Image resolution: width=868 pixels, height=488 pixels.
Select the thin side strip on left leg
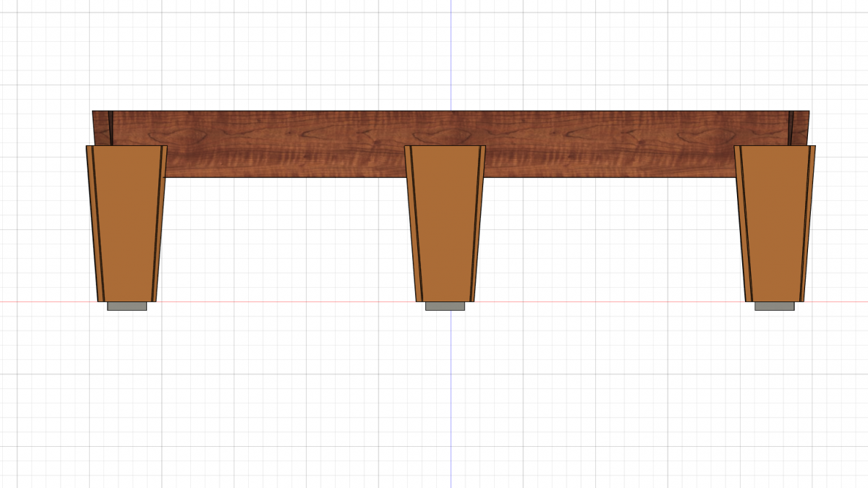tap(94, 217)
